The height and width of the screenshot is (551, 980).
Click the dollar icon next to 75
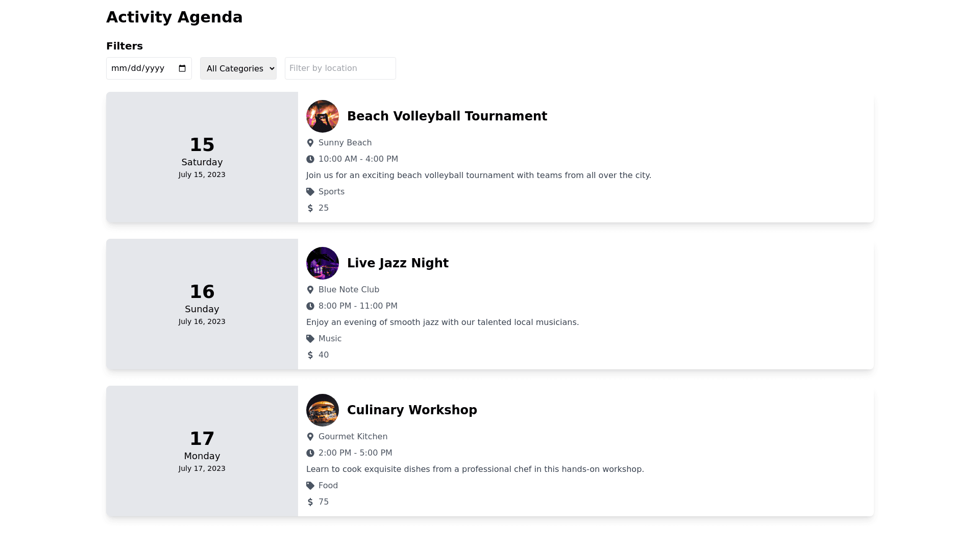310,502
